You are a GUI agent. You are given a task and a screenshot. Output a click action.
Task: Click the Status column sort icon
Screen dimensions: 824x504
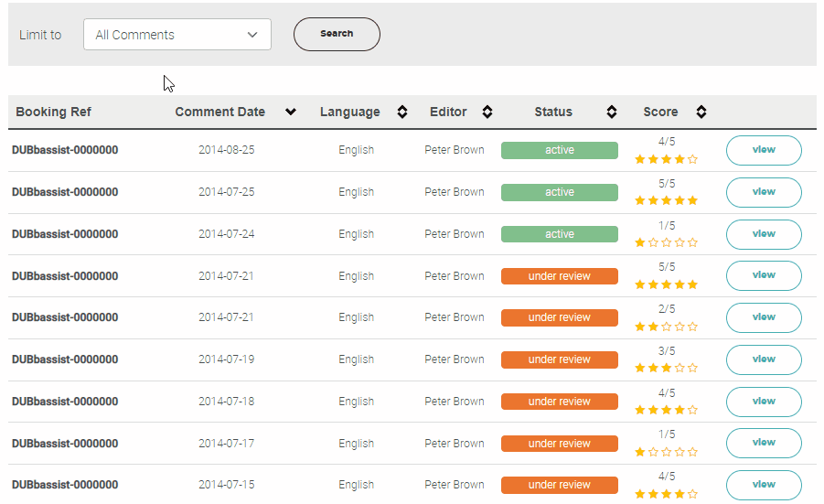(612, 113)
